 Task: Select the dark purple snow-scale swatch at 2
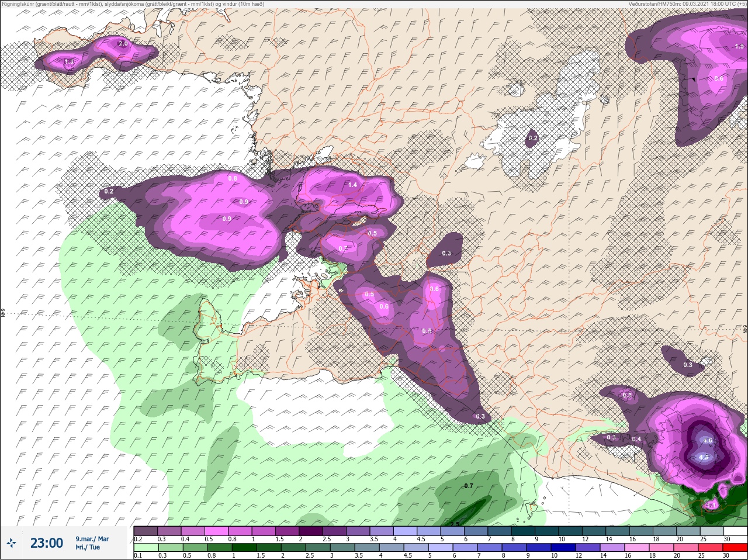(x=311, y=531)
